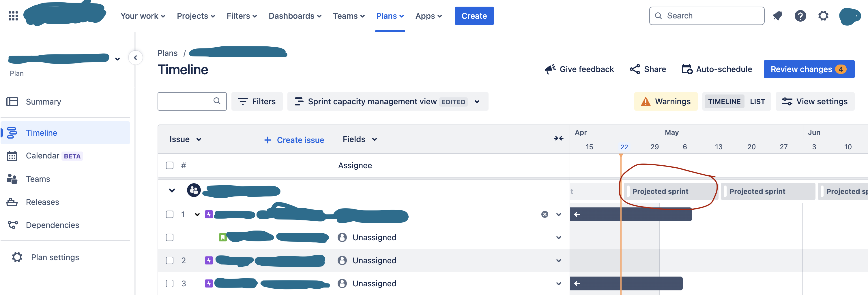
Task: Open the help question mark icon
Action: (800, 16)
